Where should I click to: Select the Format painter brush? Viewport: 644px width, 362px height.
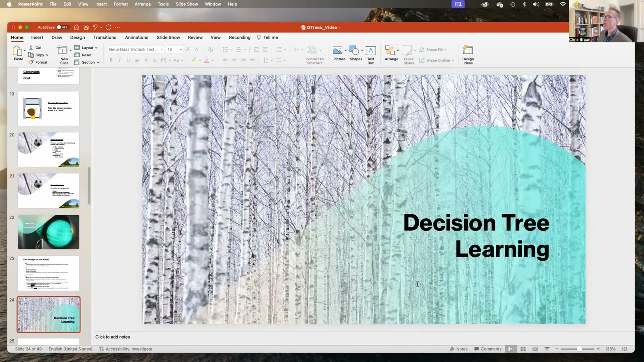tap(31, 62)
